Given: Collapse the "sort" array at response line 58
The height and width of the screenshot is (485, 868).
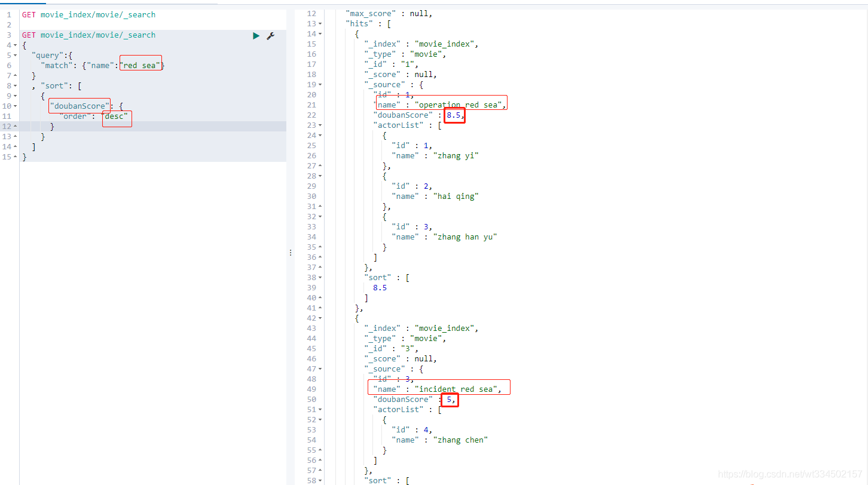Looking at the screenshot, I should 320,481.
